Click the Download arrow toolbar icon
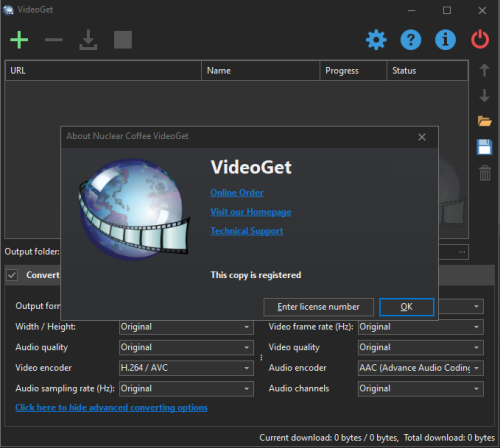Viewport: 500px width, 448px height. [x=88, y=40]
